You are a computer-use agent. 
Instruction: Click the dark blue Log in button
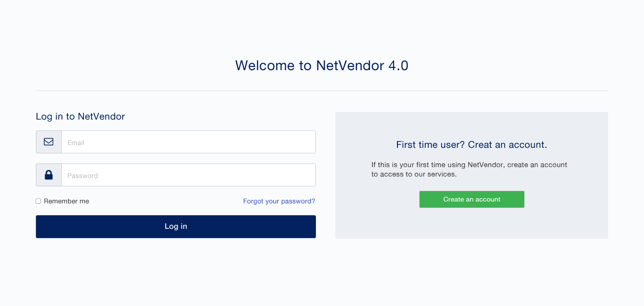coord(175,226)
